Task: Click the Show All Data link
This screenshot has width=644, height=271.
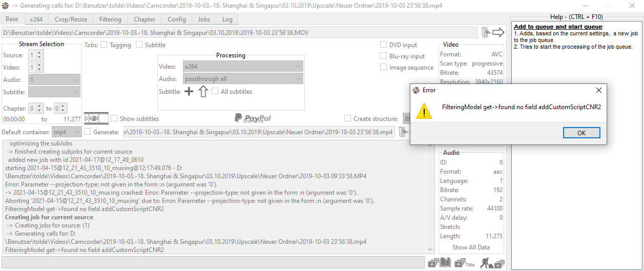Action: 471,247
